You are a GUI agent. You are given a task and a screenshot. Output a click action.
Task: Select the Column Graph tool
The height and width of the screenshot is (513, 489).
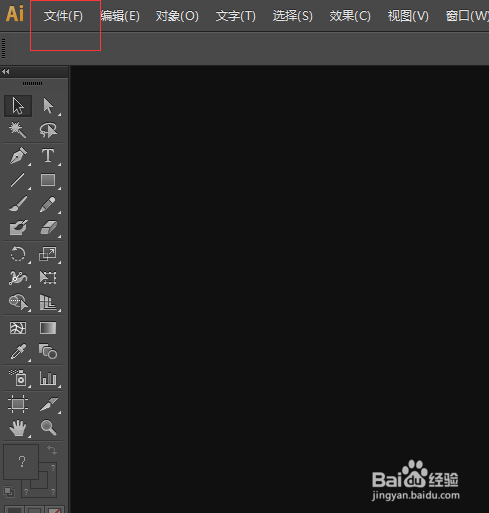(48, 378)
